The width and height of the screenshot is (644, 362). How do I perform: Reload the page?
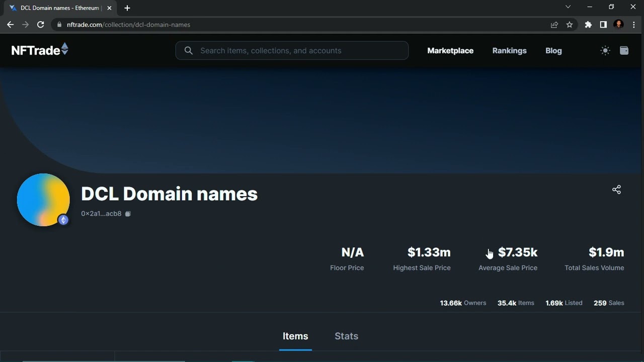click(x=41, y=25)
